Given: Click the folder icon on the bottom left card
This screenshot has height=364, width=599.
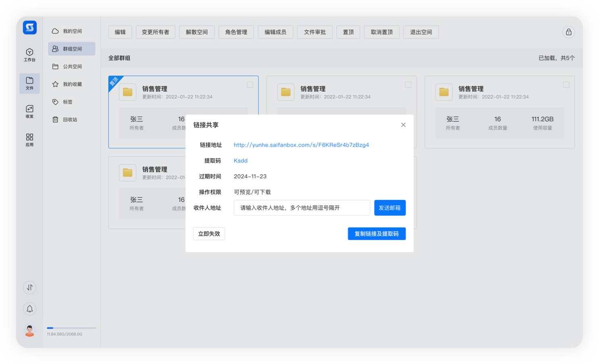Looking at the screenshot, I should click(x=128, y=173).
